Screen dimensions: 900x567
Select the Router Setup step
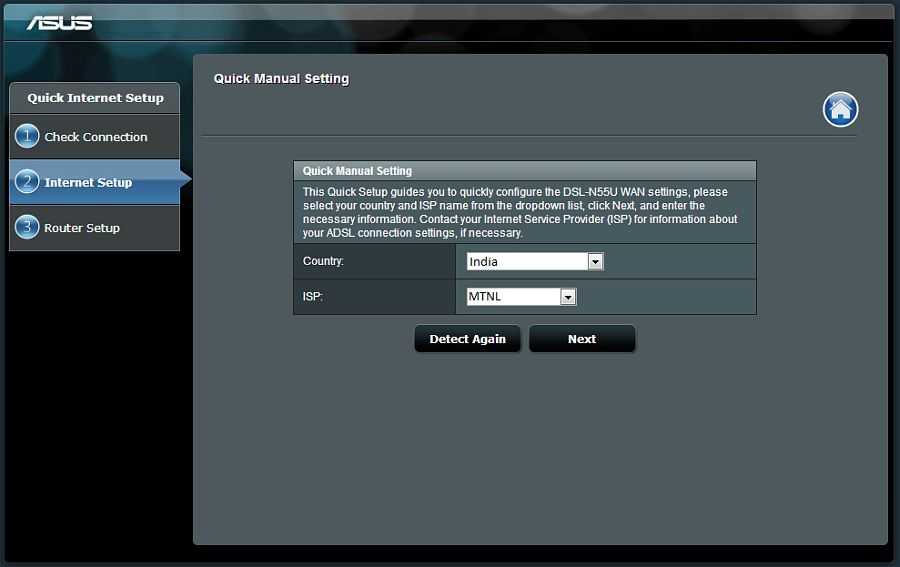pos(95,228)
